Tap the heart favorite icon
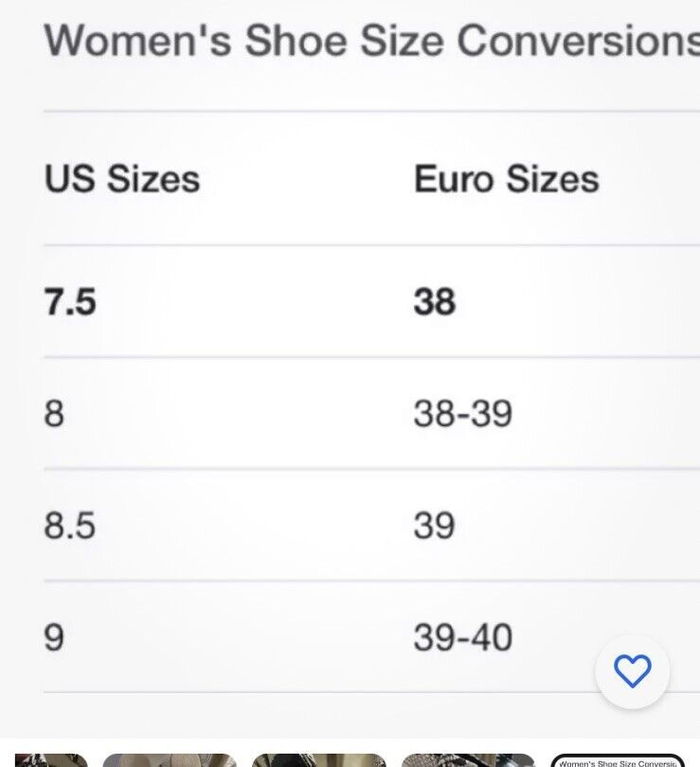The width and height of the screenshot is (700, 767). coord(632,671)
